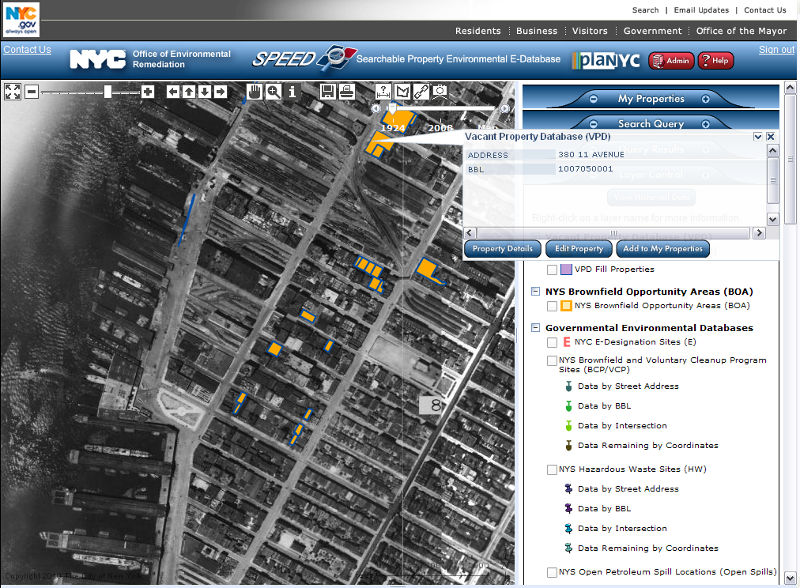Click the PlaNYC logo
The height and width of the screenshot is (588, 800).
606,60
